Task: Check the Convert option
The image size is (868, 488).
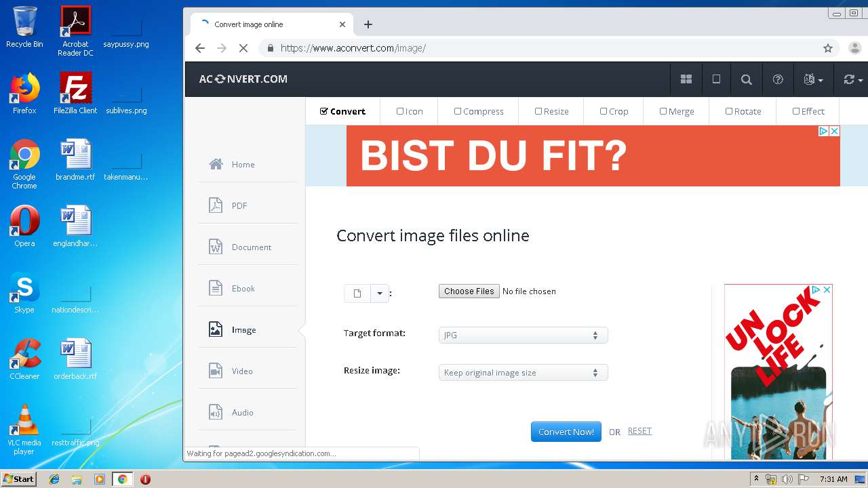Action: 342,111
